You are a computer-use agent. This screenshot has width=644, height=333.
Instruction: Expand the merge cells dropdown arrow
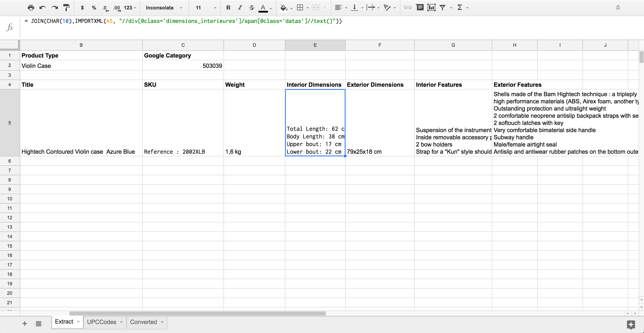(325, 8)
